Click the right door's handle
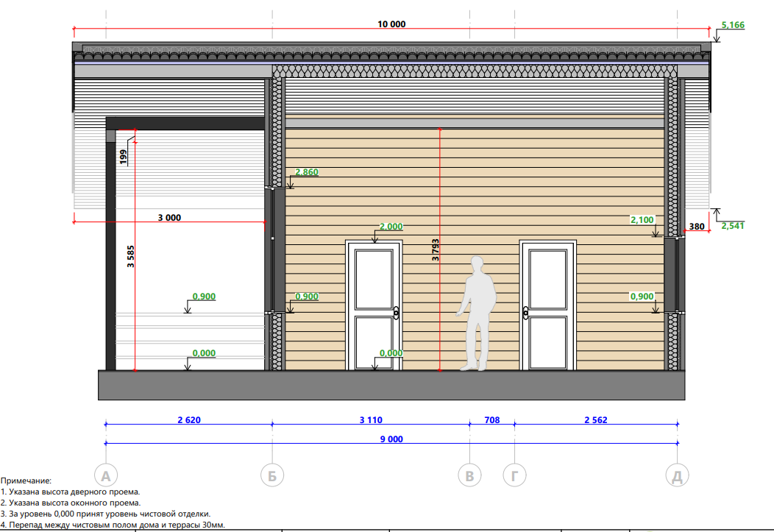The width and height of the screenshot is (774, 532). [526, 313]
